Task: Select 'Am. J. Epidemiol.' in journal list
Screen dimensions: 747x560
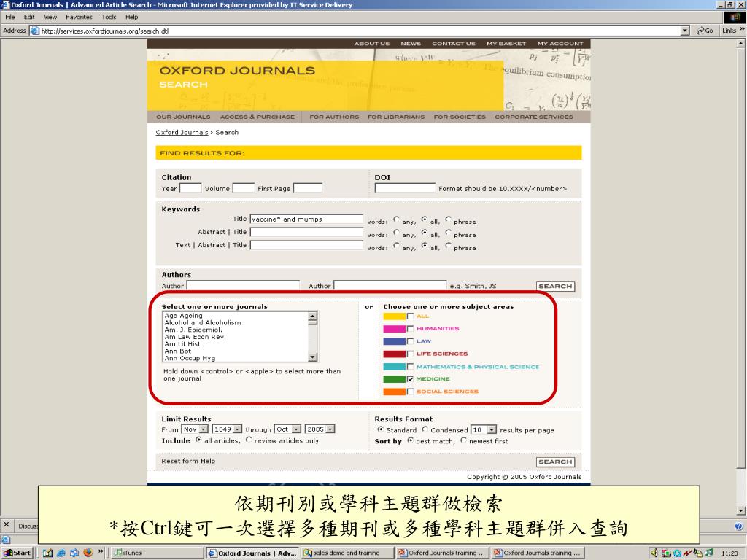Action: (x=193, y=330)
